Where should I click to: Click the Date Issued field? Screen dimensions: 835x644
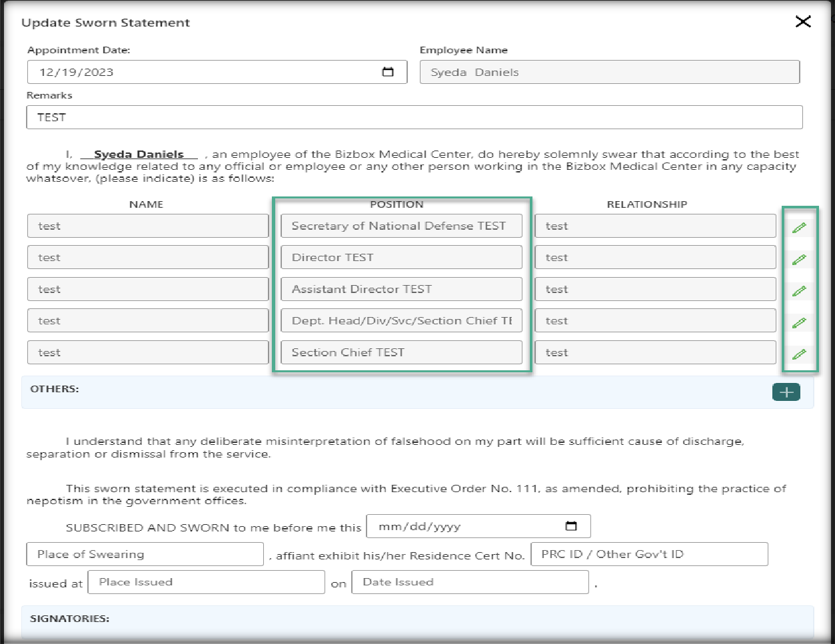pos(470,582)
